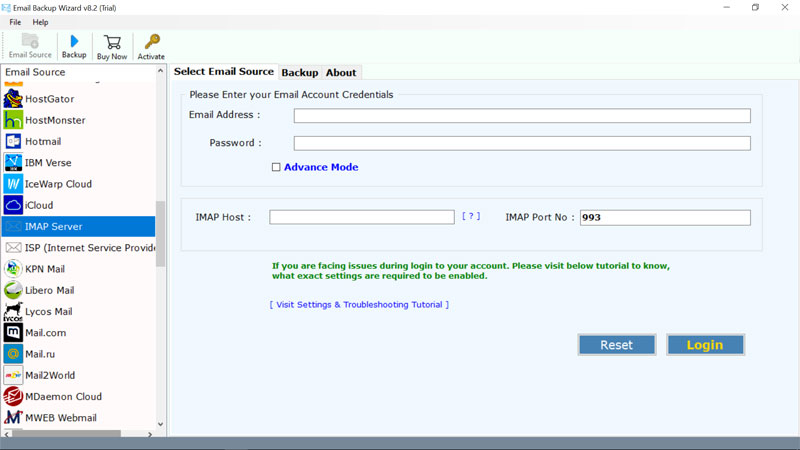Image resolution: width=800 pixels, height=450 pixels.
Task: Select the Lycos Mail dog icon
Action: coord(13,311)
